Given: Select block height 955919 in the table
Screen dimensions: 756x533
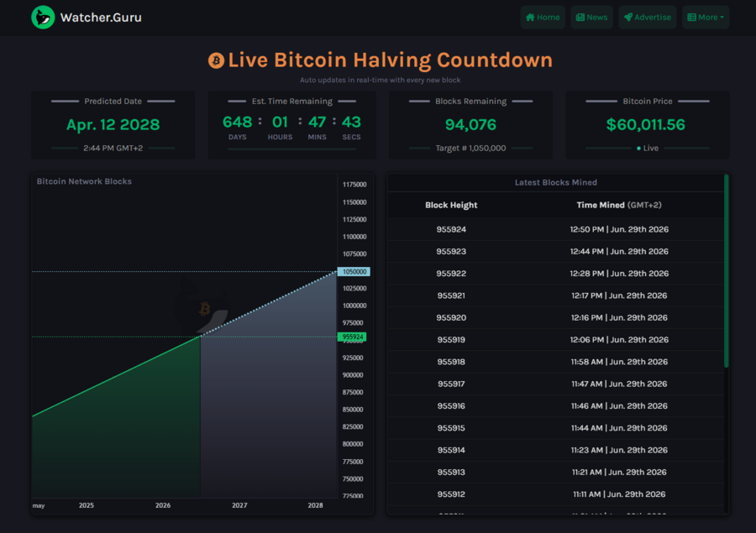Looking at the screenshot, I should click(x=451, y=340).
